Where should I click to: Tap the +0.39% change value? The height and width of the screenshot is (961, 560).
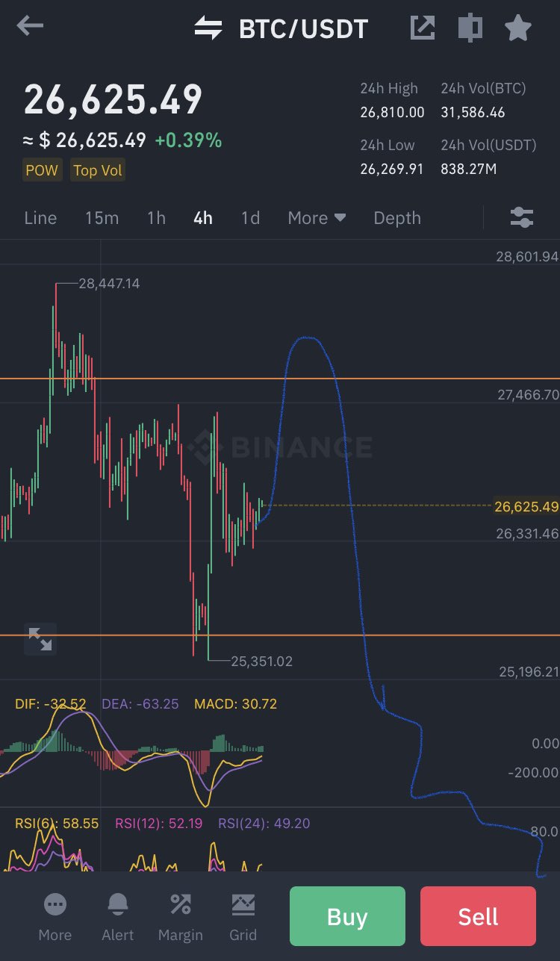tap(188, 140)
